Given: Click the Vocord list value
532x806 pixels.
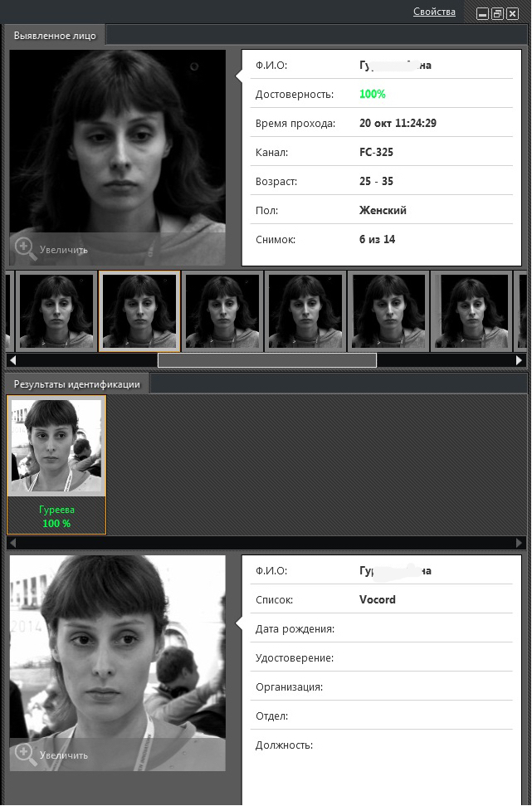Looking at the screenshot, I should [x=378, y=599].
